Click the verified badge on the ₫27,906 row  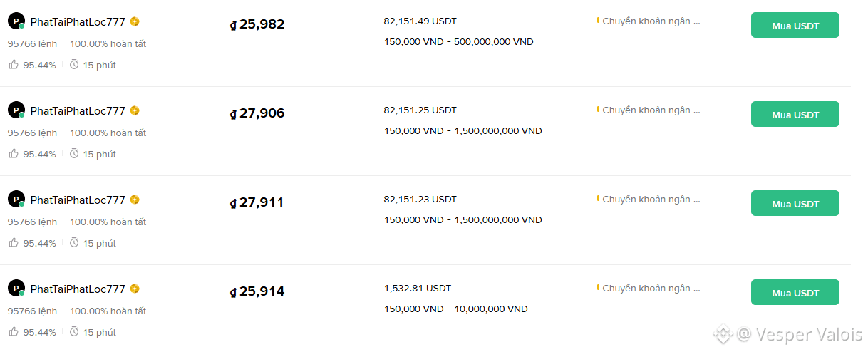pyautogui.click(x=135, y=110)
